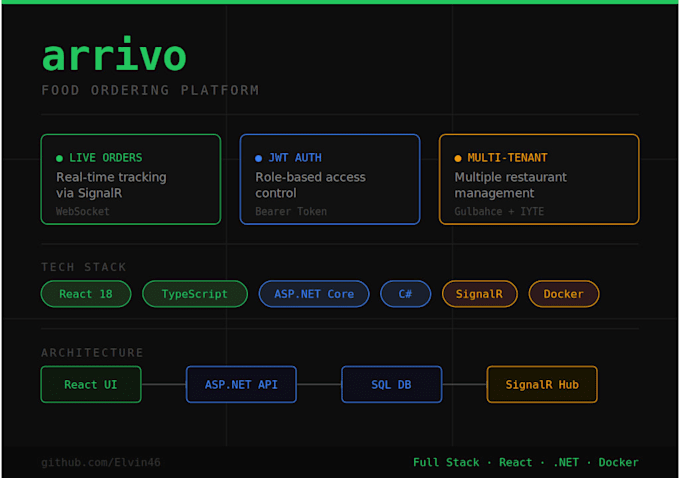This screenshot has width=680, height=478.
Task: Open the MULTI-TENANT feature card
Action: tap(539, 179)
